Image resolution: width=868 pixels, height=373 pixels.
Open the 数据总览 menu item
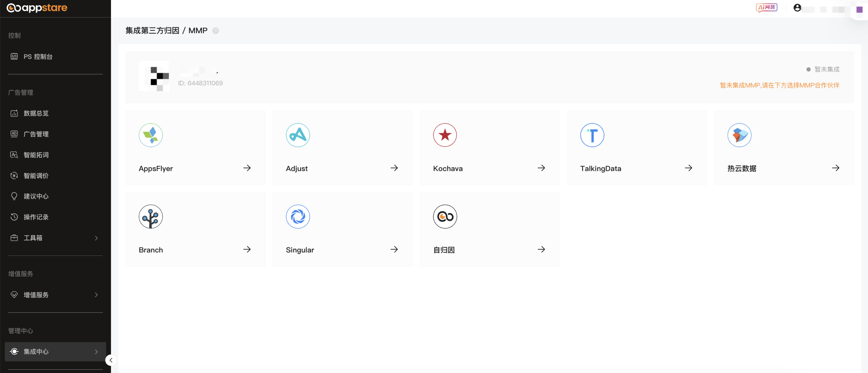pos(36,113)
